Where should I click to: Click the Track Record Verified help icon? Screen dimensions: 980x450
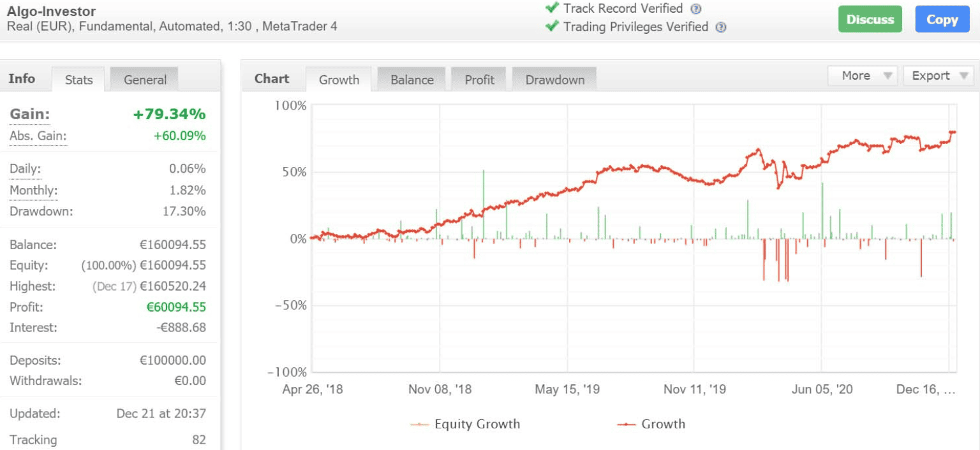coord(696,9)
